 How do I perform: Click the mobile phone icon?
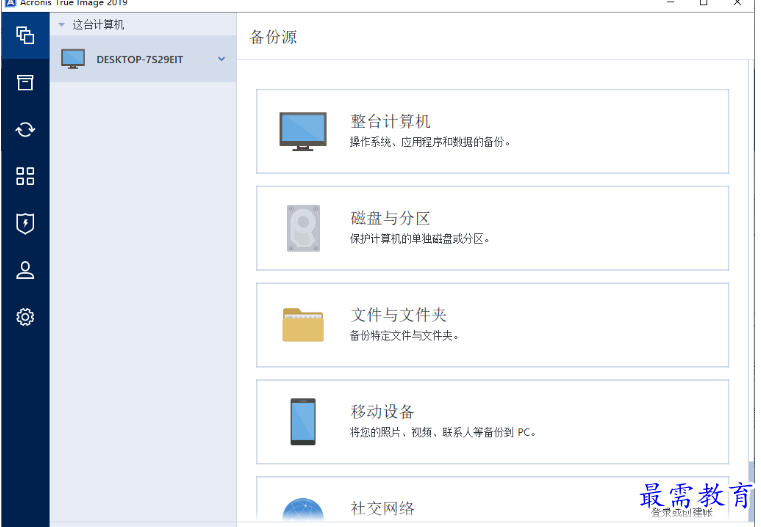(303, 422)
